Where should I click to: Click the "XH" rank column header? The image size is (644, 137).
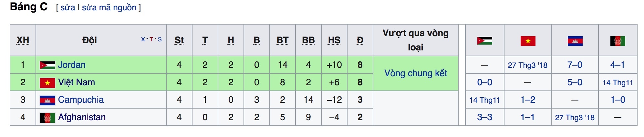point(23,40)
